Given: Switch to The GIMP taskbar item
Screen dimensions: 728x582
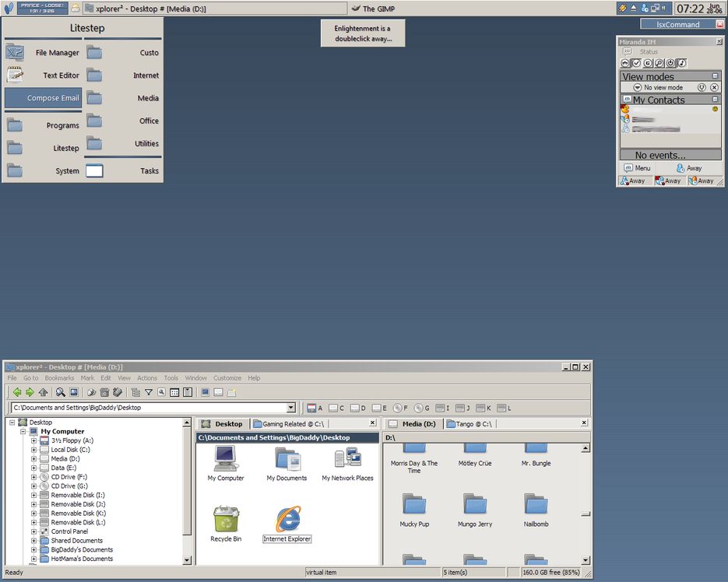Looking at the screenshot, I should click(373, 9).
